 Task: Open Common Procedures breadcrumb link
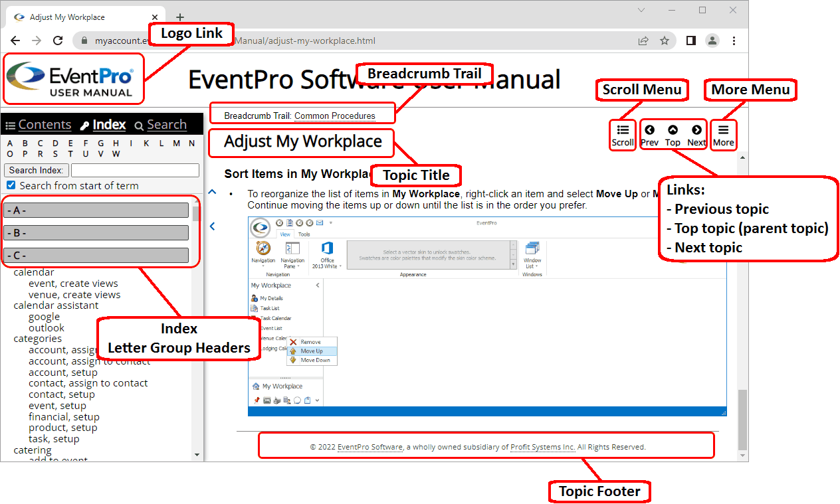pos(335,116)
